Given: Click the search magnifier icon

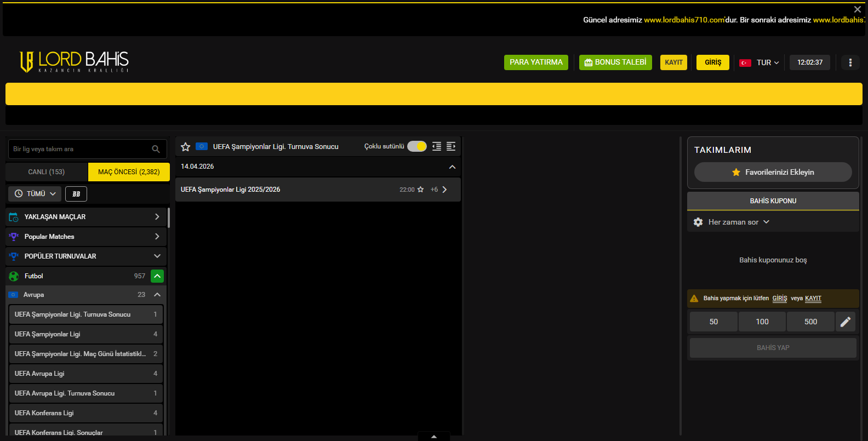Looking at the screenshot, I should tap(156, 149).
